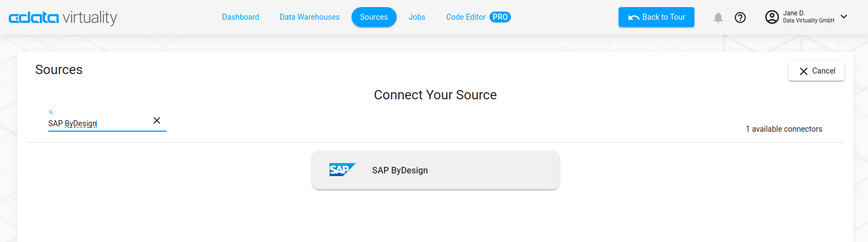Open the Dashboard tab
The width and height of the screenshot is (868, 242).
[x=240, y=17]
